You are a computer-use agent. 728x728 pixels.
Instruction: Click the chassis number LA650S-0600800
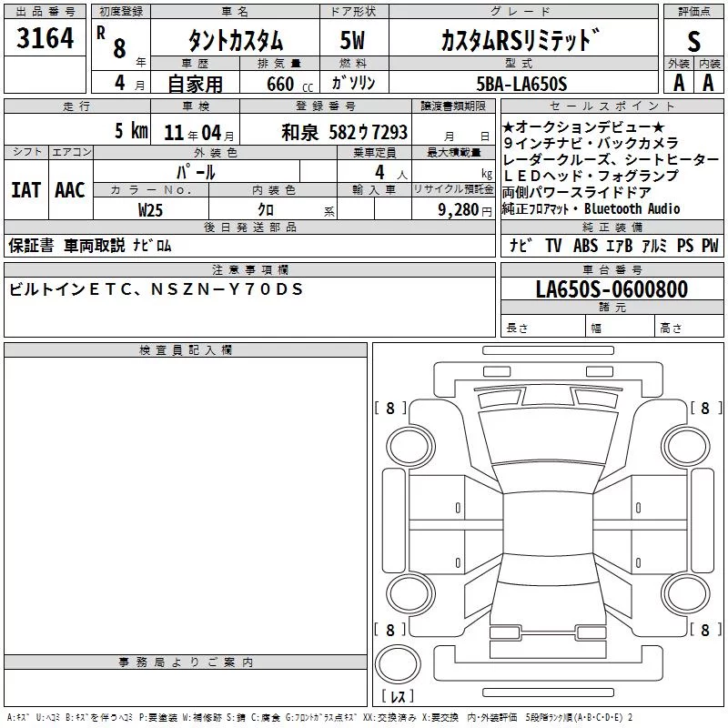[612, 289]
